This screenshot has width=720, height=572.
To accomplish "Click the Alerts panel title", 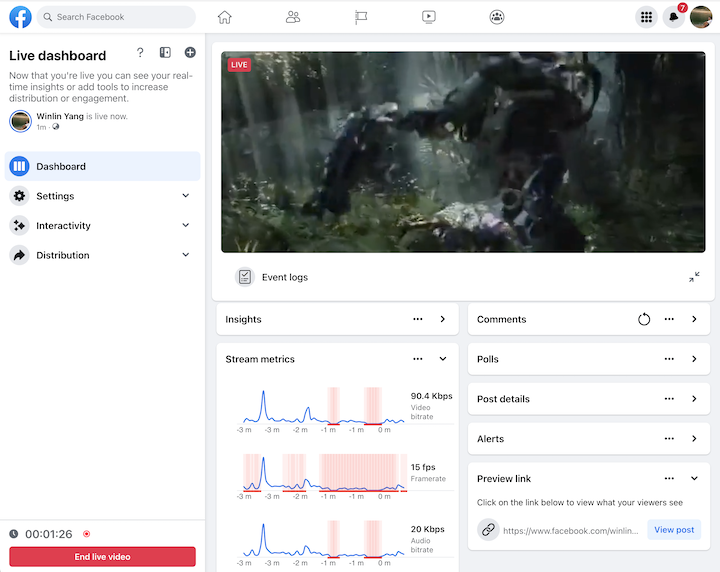I will (490, 439).
